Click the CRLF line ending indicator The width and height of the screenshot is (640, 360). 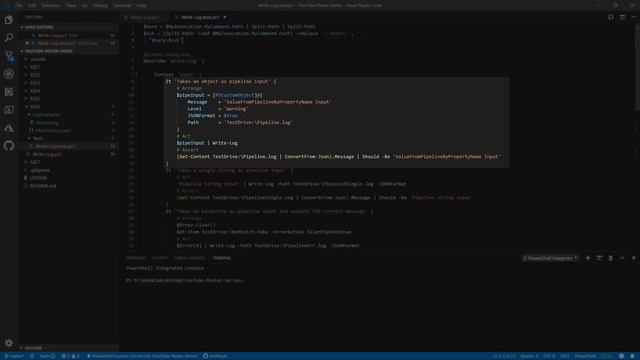tap(565, 356)
